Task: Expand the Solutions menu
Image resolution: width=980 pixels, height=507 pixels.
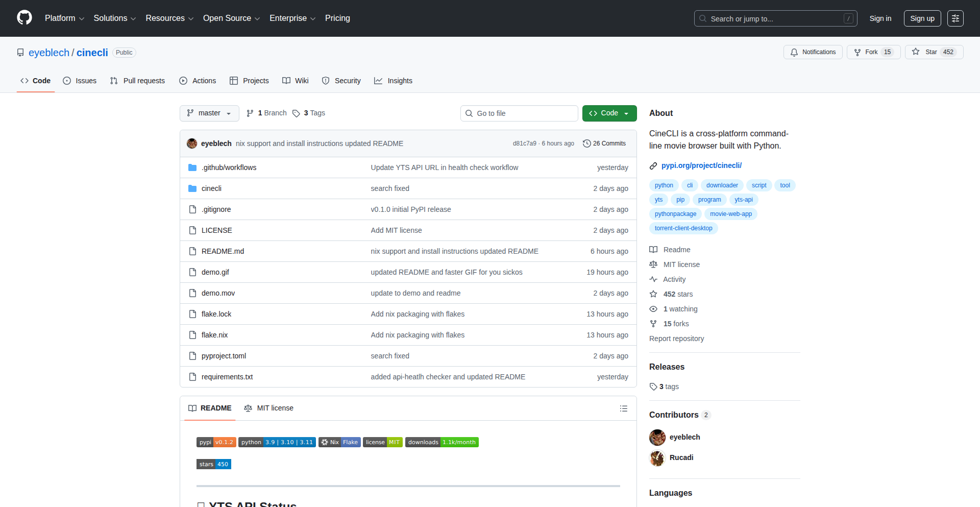Action: 115,18
